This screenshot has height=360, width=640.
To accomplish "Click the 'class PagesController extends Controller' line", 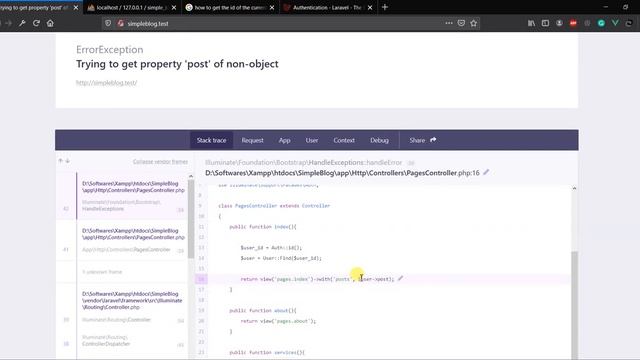I will [x=274, y=206].
